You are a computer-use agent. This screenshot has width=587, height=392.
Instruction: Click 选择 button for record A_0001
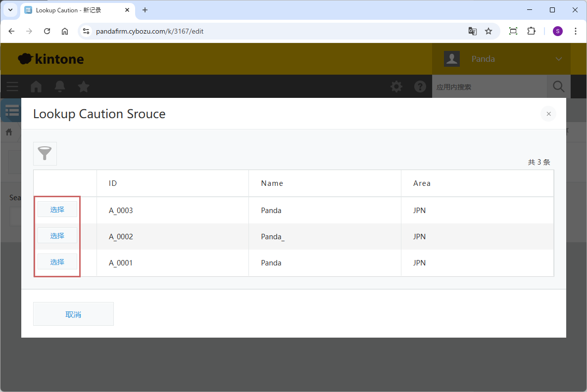click(x=57, y=262)
